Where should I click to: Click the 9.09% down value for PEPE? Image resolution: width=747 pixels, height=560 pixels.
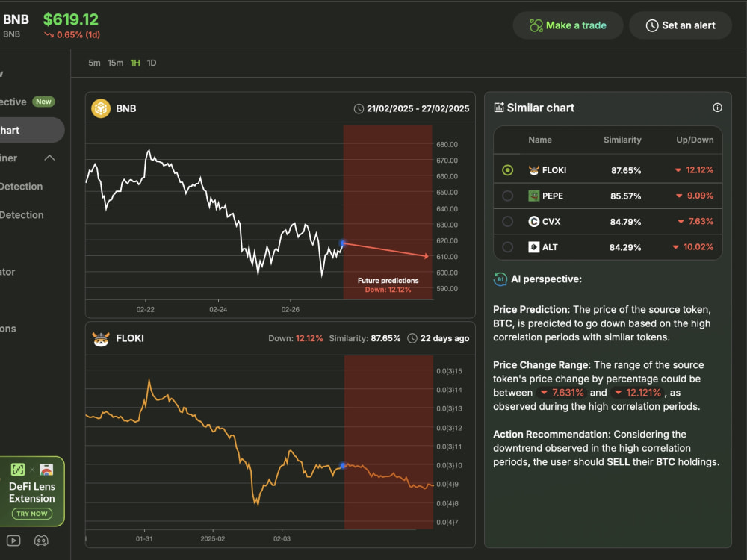(695, 196)
